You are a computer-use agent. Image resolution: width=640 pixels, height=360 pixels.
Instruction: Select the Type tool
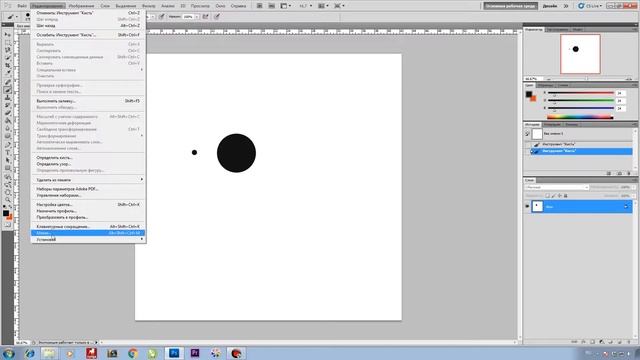pos(8,153)
